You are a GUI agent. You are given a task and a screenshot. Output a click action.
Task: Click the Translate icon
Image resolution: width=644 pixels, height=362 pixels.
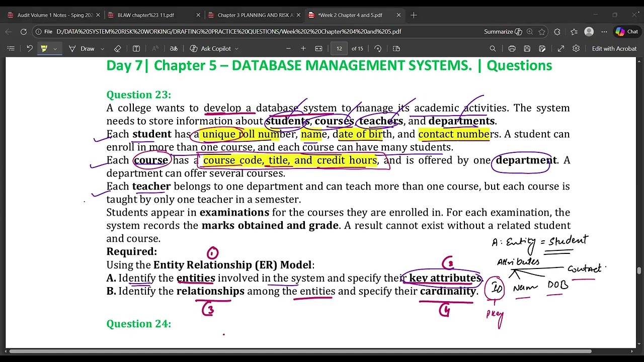[174, 49]
